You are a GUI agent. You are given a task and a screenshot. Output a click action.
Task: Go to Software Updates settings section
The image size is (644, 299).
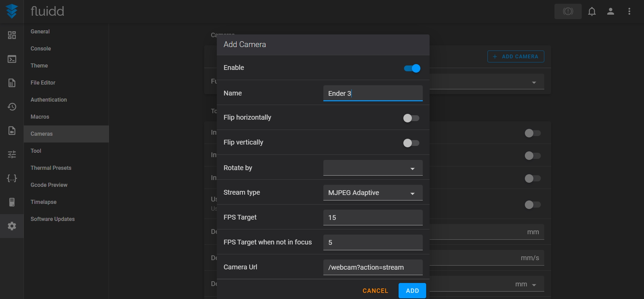coord(53,219)
